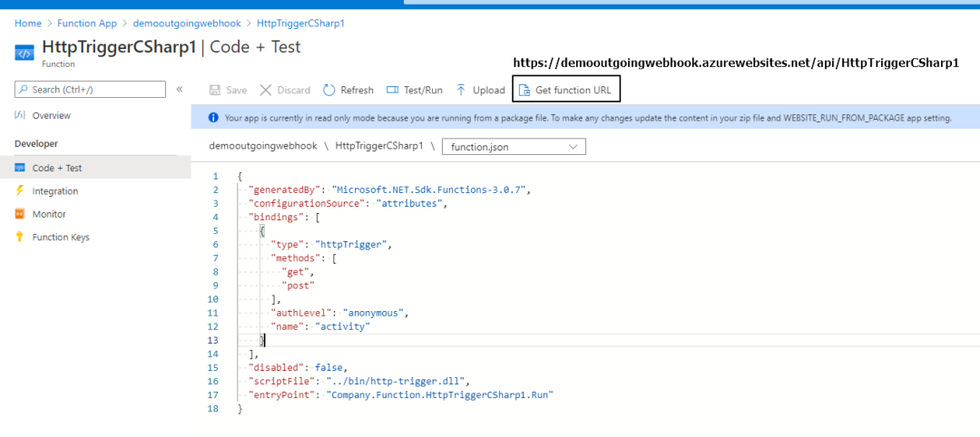This screenshot has width=980, height=437.
Task: Click the "configurationSource" key
Action: point(307,203)
